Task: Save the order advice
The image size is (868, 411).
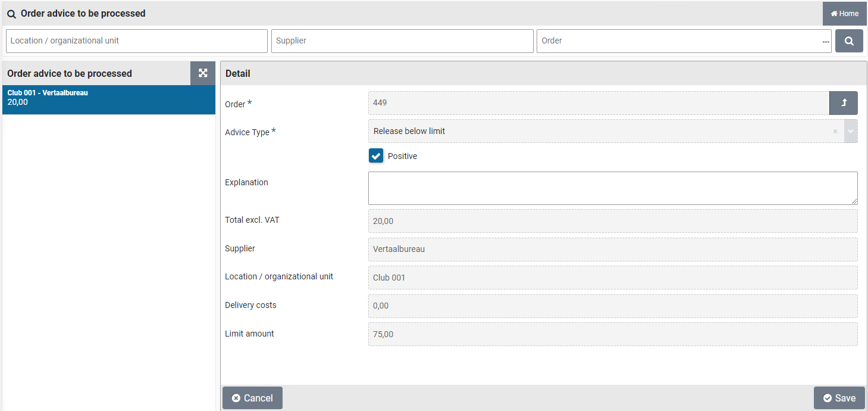Action: click(839, 398)
